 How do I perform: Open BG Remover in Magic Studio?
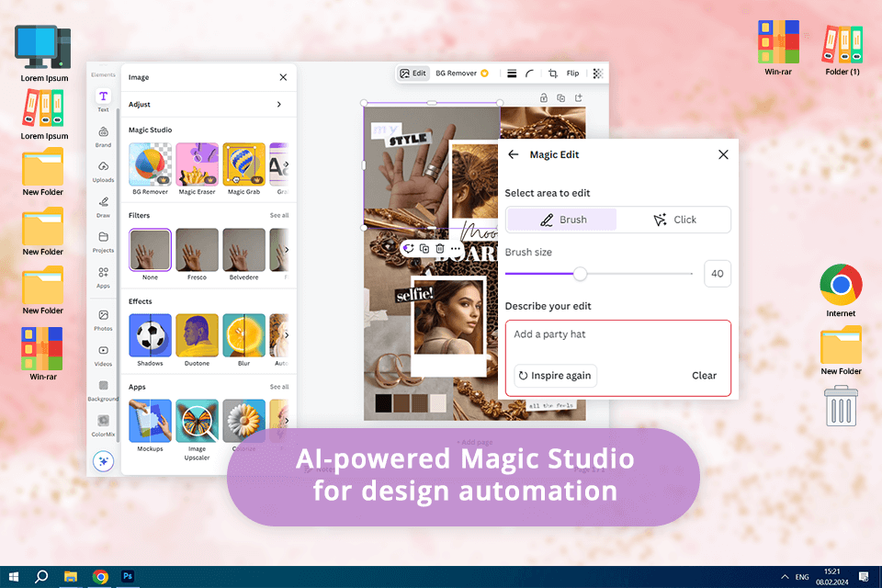pyautogui.click(x=150, y=168)
